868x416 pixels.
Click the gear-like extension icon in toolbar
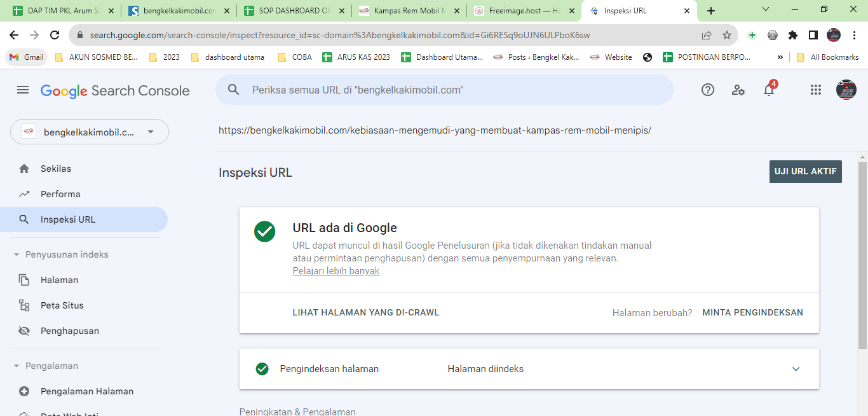pos(773,35)
